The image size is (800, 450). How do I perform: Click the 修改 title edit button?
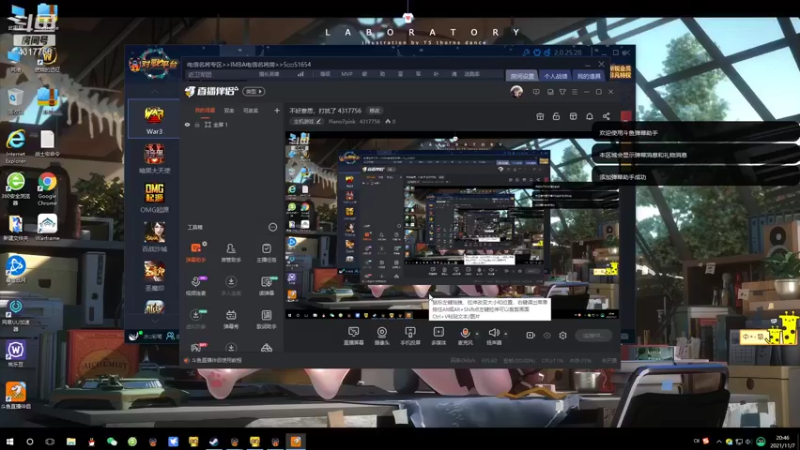tap(374, 110)
